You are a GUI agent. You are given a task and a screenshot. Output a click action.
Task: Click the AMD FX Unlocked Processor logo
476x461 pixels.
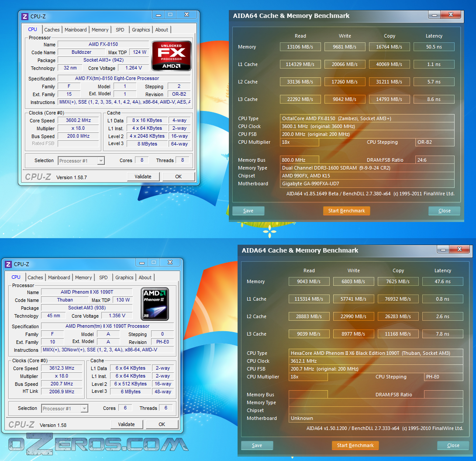[x=172, y=55]
